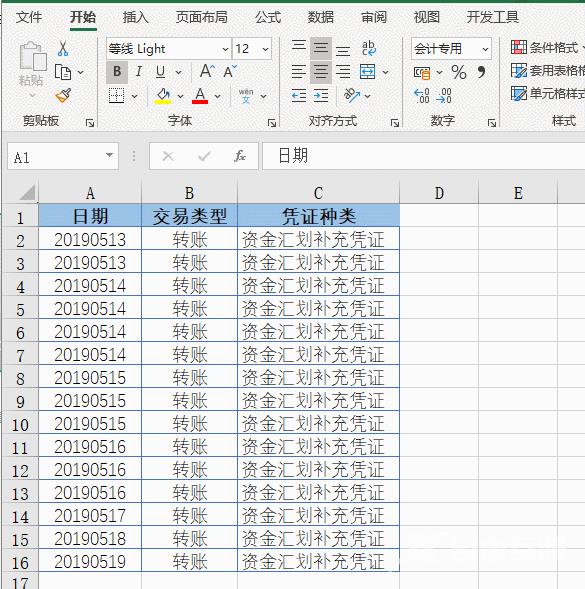Switch to the 审阅 Review tab

(374, 17)
